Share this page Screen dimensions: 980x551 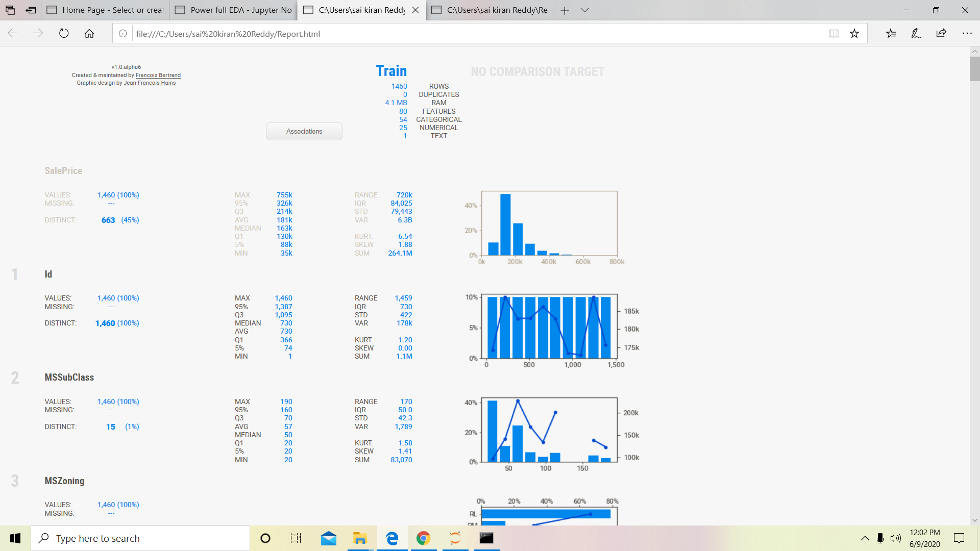click(941, 33)
